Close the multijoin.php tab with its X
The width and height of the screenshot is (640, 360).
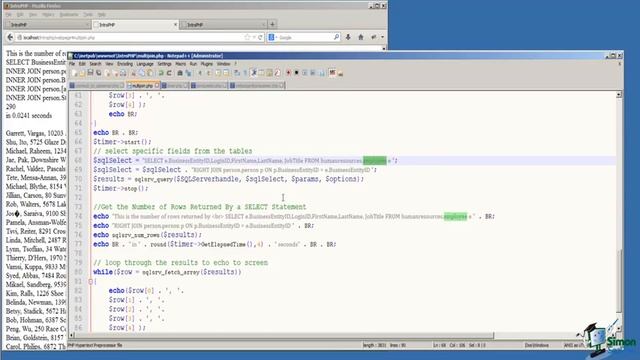pyautogui.click(x=157, y=85)
